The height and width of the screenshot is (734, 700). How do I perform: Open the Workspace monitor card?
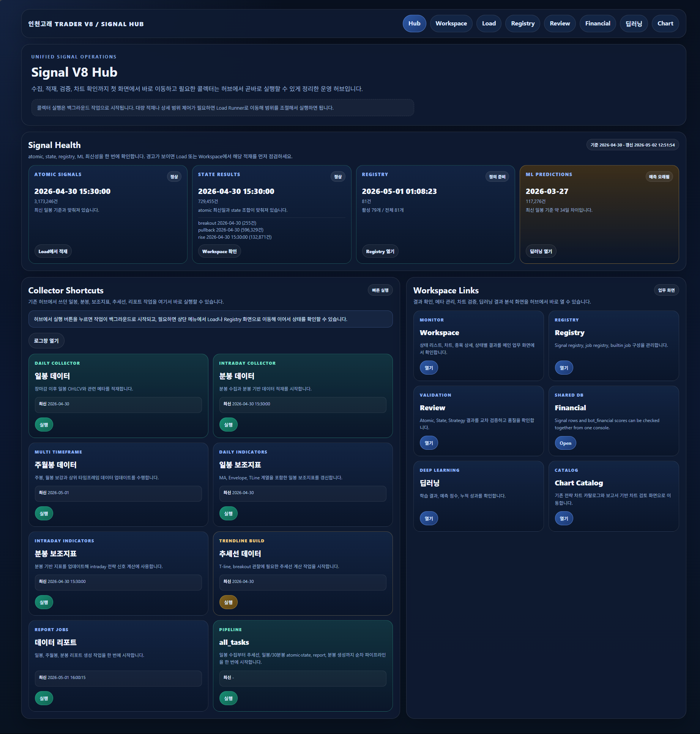[429, 368]
